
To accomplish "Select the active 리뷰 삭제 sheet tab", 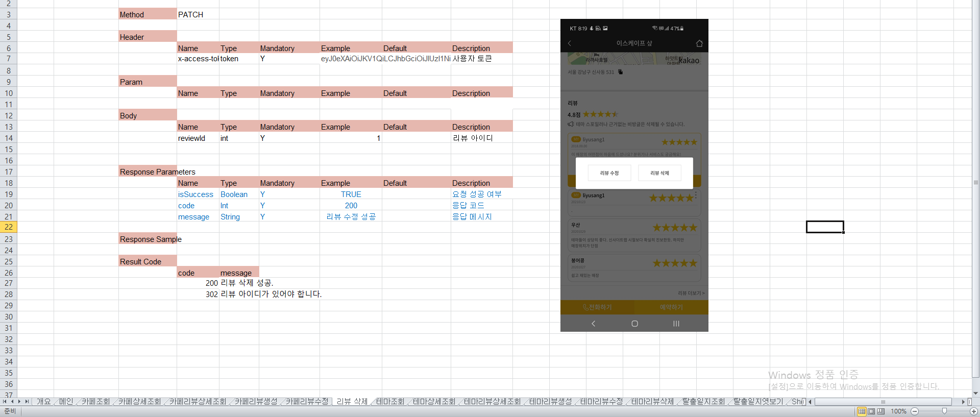I will point(352,402).
